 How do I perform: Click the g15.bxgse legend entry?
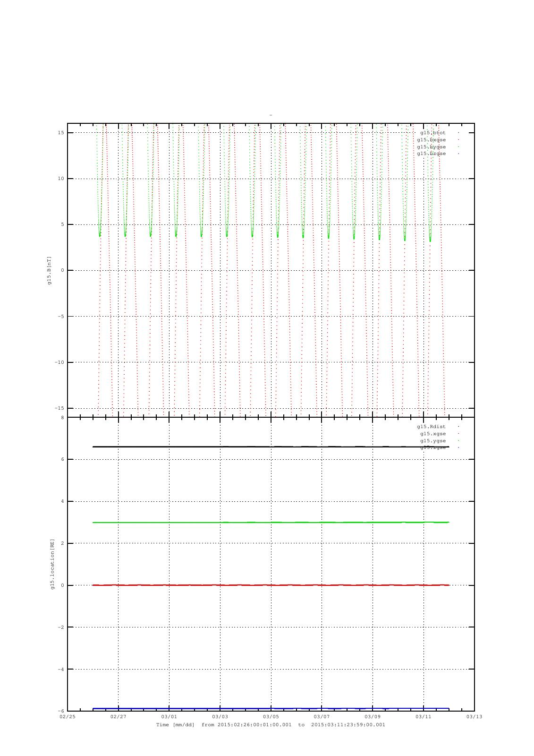click(x=431, y=140)
